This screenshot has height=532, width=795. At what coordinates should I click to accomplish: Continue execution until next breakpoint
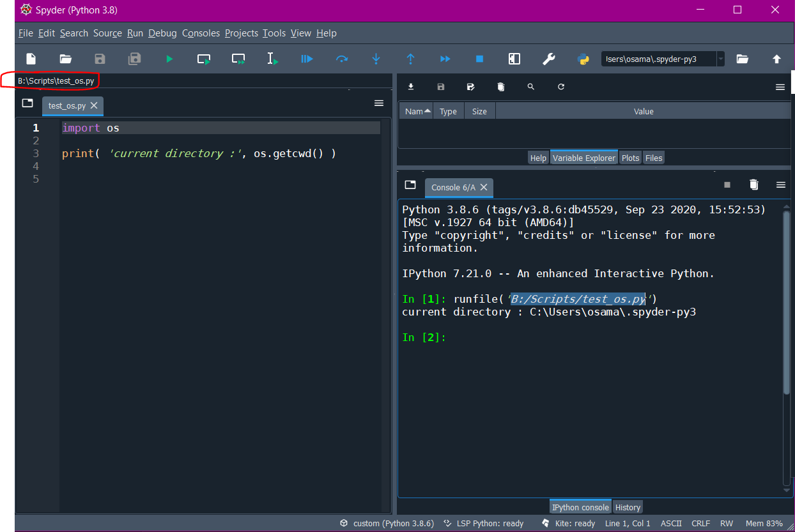445,59
